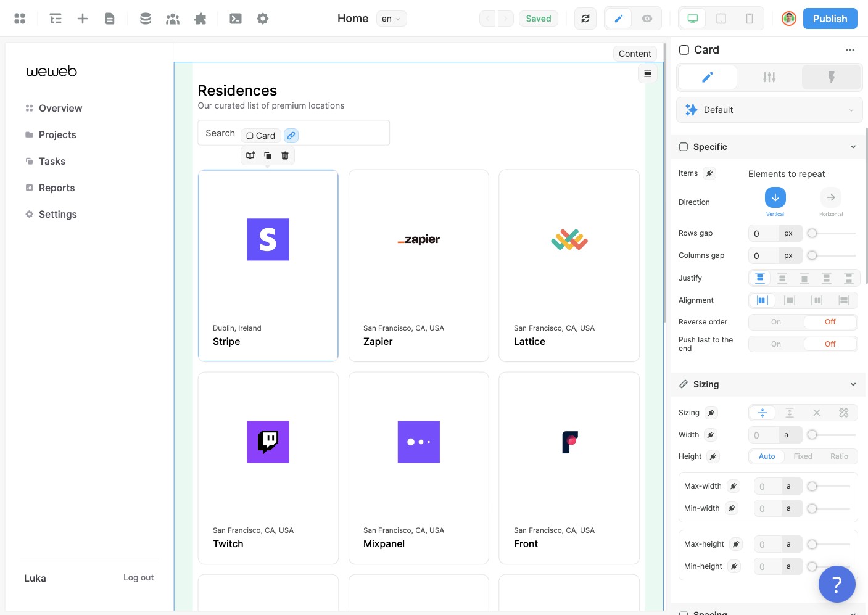Image resolution: width=868 pixels, height=615 pixels.
Task: Open the sliders settings tab
Action: coord(769,77)
